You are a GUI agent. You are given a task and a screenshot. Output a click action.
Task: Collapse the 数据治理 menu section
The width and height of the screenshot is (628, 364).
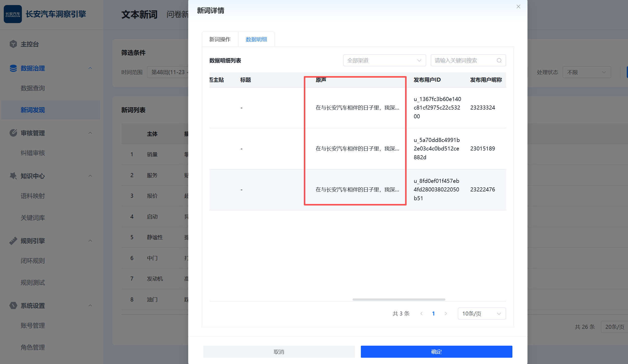coord(90,68)
